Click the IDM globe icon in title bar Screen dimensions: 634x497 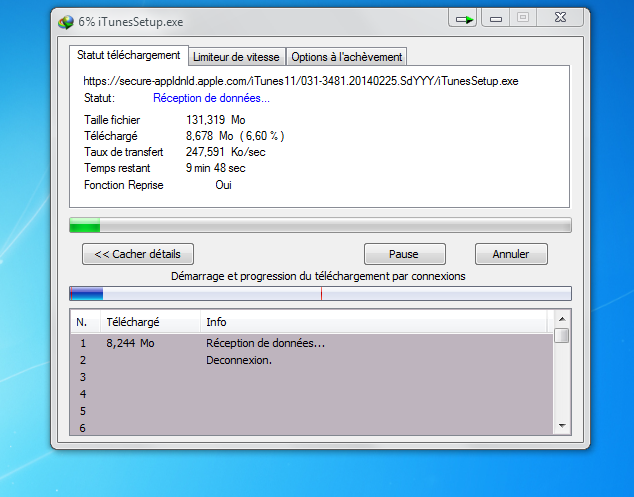(66, 22)
